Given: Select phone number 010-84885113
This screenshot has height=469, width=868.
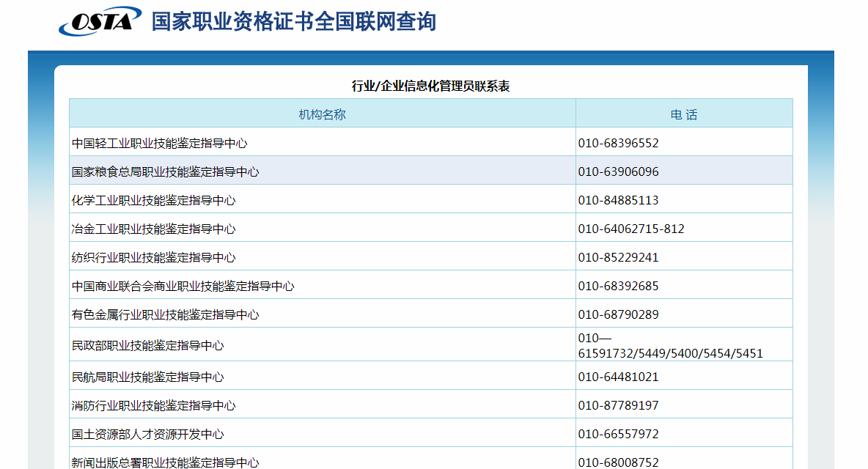Looking at the screenshot, I should [x=618, y=200].
